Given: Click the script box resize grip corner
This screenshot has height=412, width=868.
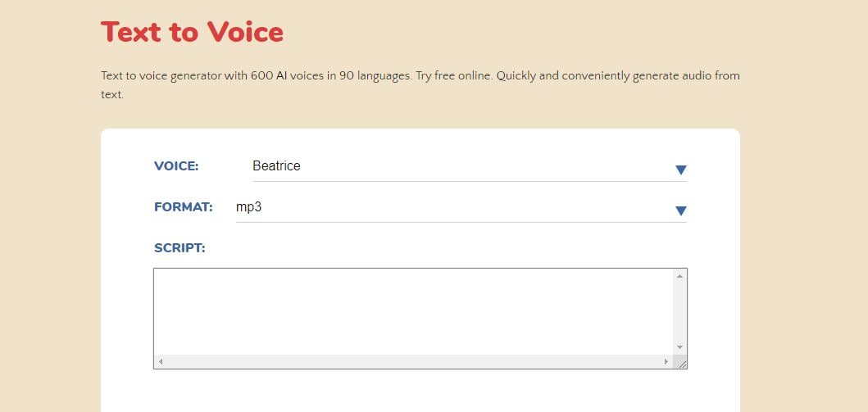Looking at the screenshot, I should pos(682,363).
